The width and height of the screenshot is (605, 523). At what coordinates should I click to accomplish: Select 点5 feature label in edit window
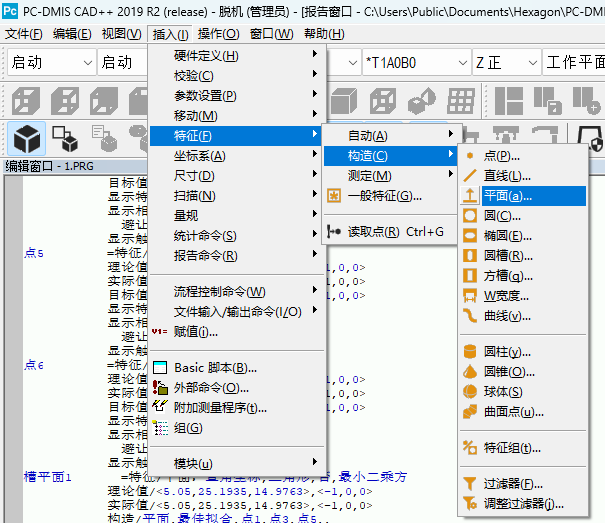pyautogui.click(x=34, y=253)
